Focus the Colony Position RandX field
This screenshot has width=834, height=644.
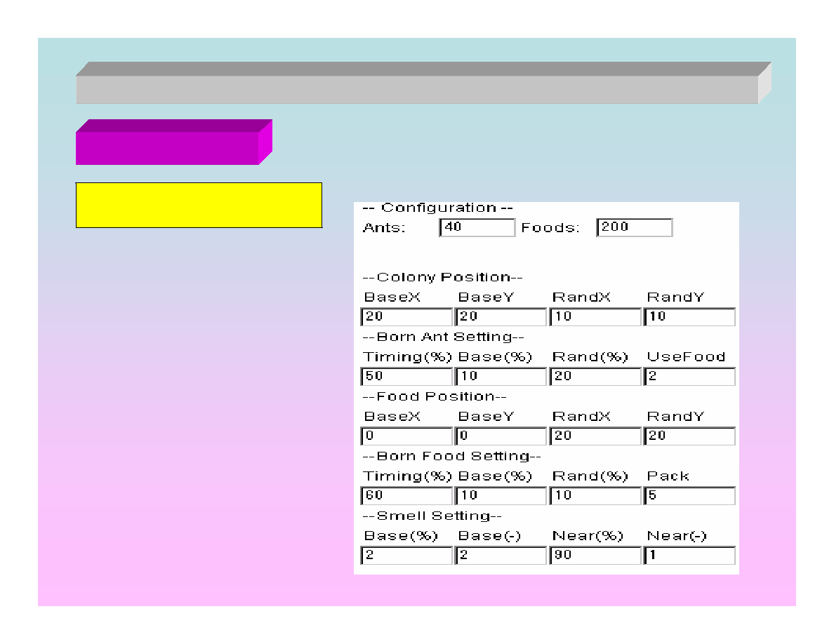(x=595, y=317)
